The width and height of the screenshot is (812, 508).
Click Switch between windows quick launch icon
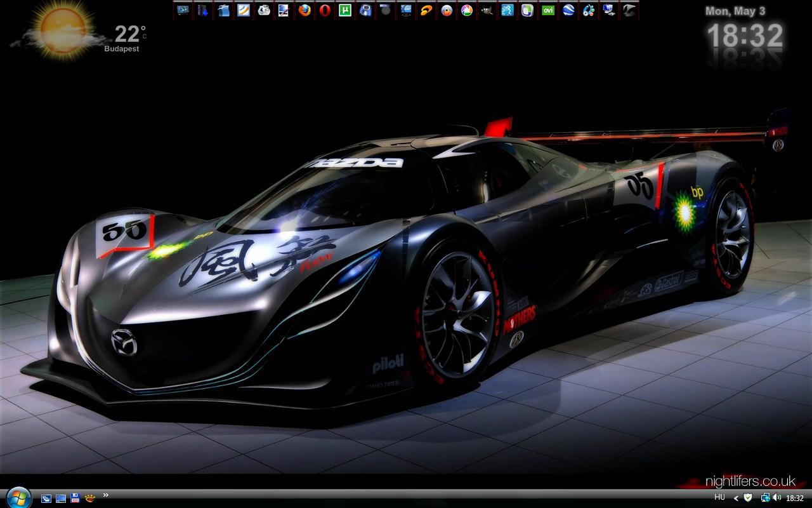(46, 498)
